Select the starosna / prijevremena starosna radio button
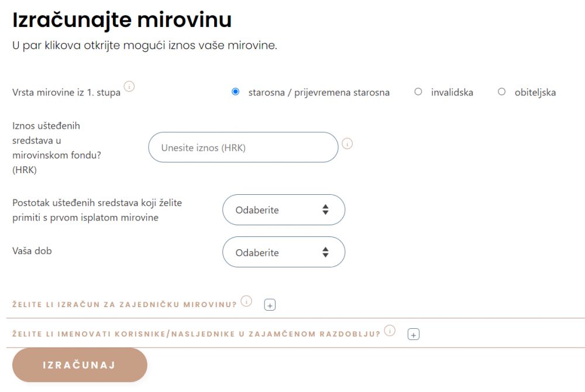Image resolution: width=585 pixels, height=392 pixels. pyautogui.click(x=236, y=92)
